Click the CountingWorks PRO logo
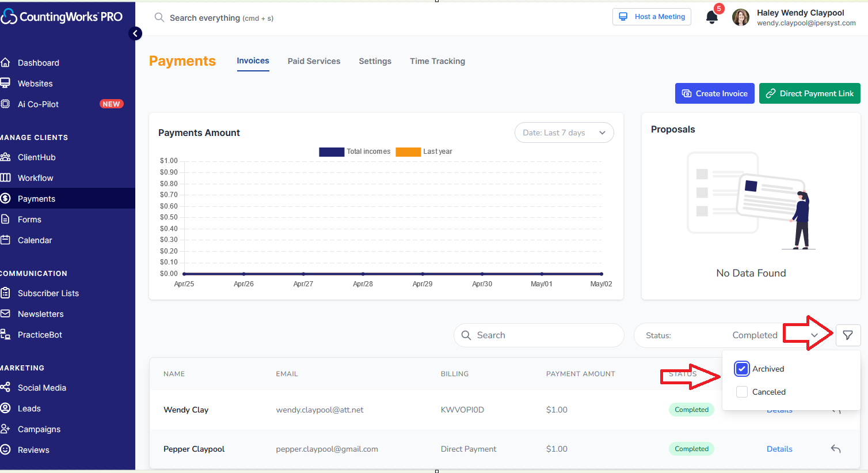The width and height of the screenshot is (868, 473). tap(62, 17)
